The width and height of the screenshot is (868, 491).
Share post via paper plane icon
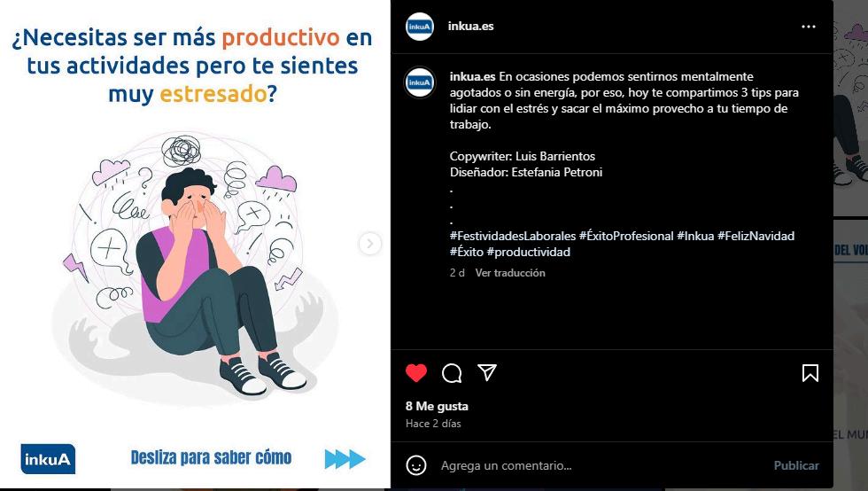coord(487,372)
